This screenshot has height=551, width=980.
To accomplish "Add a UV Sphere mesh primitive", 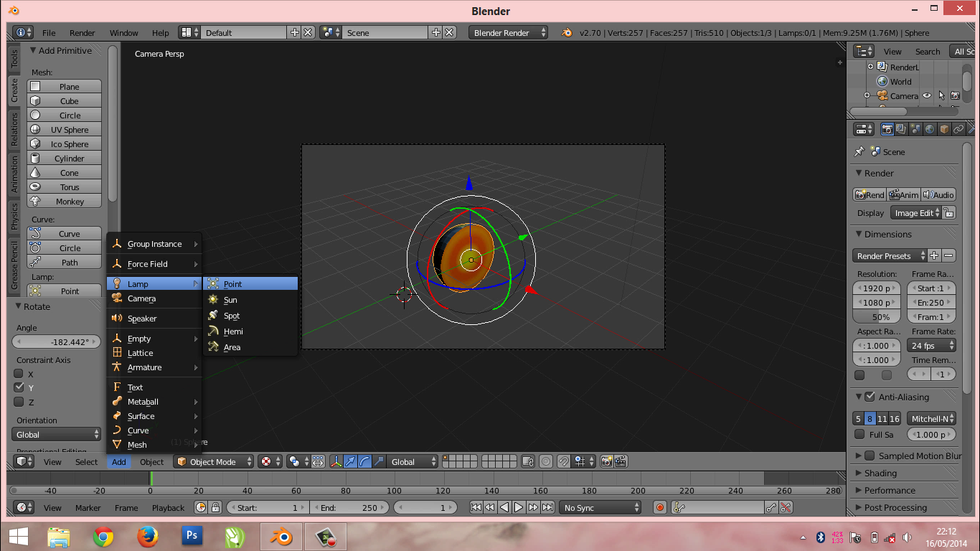I will tap(65, 130).
